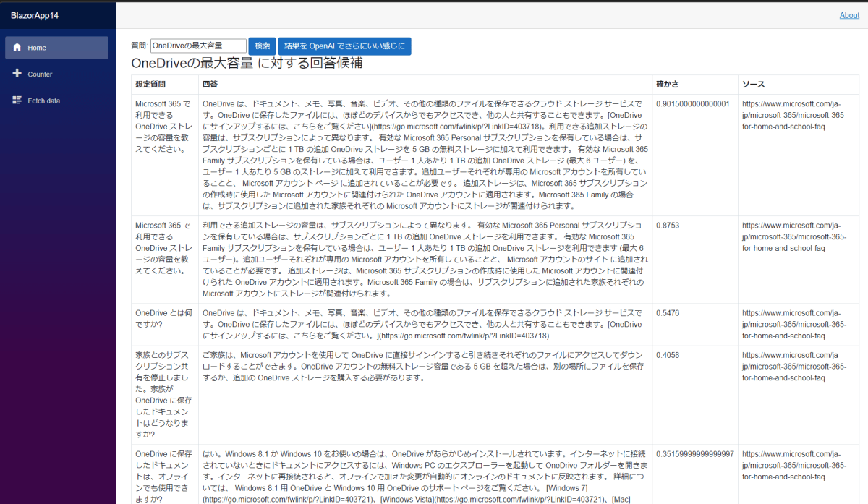Screen dimensions: 868x504
Task: Select the confidence value 0.9015000000000001
Action: [693, 103]
